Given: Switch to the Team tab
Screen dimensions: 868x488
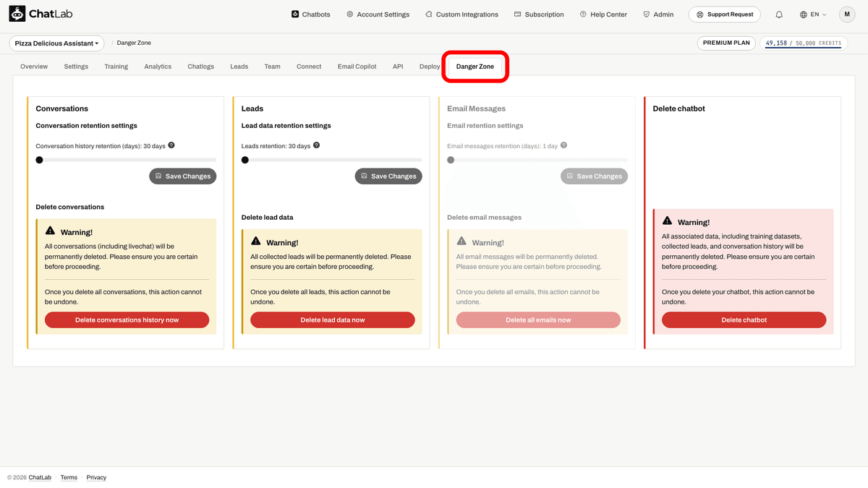Looking at the screenshot, I should (x=272, y=67).
